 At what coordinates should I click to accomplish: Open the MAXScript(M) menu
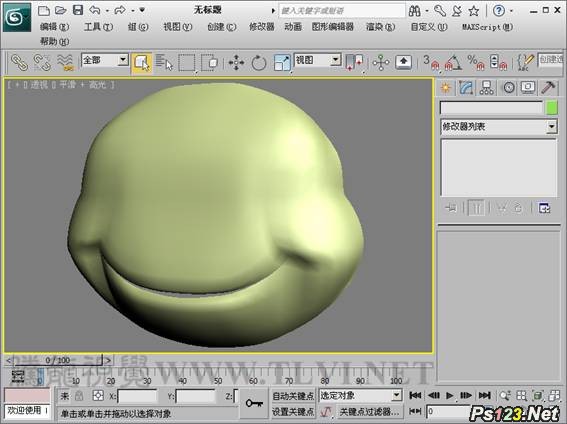487,27
